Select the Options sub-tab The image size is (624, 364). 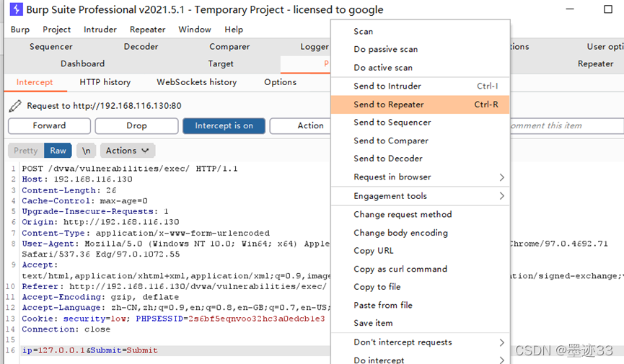click(x=280, y=82)
